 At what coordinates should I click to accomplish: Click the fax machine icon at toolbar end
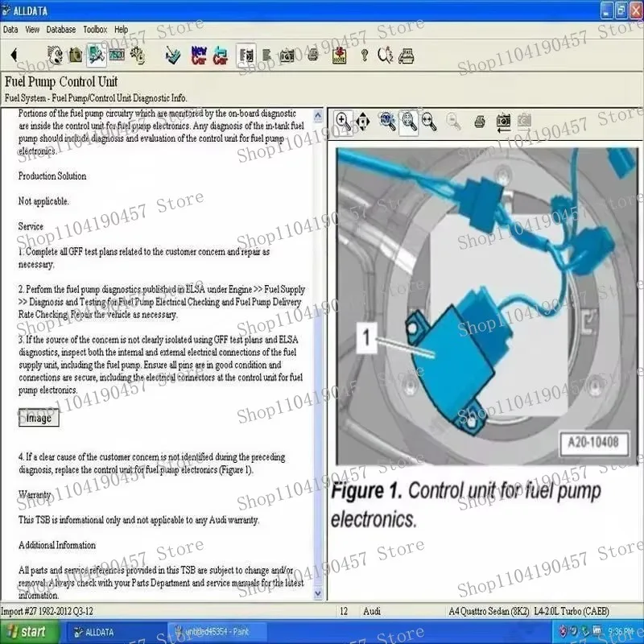[x=406, y=56]
